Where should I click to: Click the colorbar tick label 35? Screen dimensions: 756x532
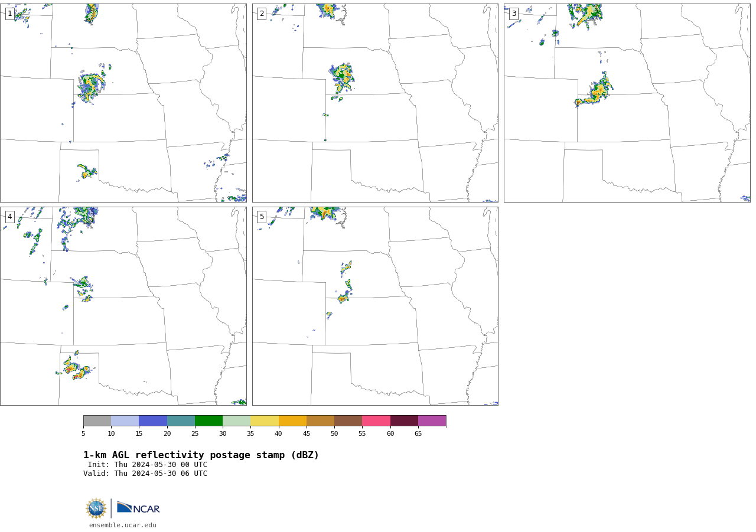pos(250,434)
